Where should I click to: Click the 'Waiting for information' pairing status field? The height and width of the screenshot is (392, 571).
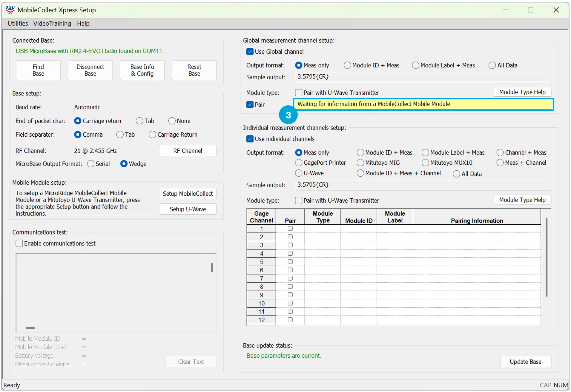pyautogui.click(x=423, y=104)
